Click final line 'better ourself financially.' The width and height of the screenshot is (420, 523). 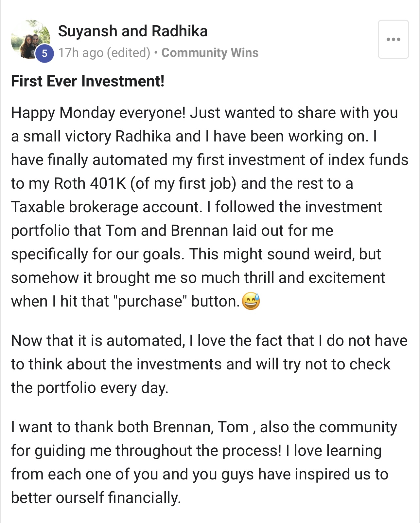click(96, 498)
